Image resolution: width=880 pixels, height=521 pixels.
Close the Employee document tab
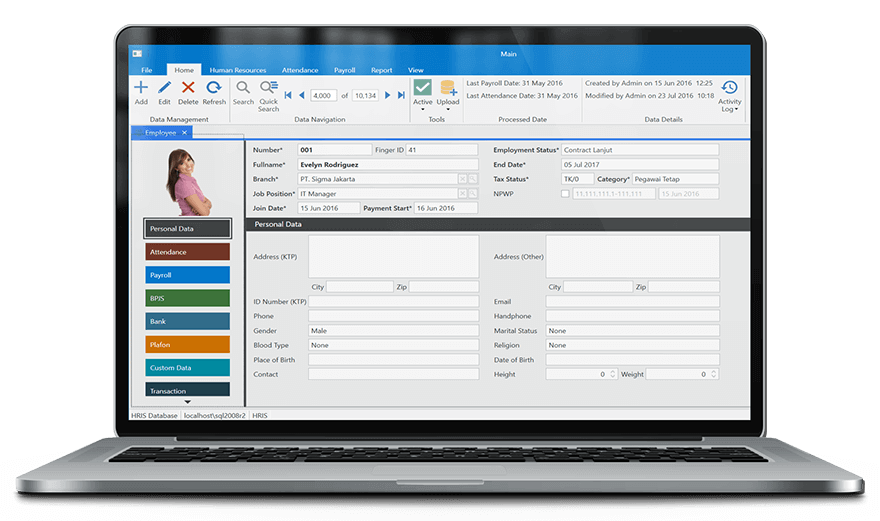[x=184, y=133]
